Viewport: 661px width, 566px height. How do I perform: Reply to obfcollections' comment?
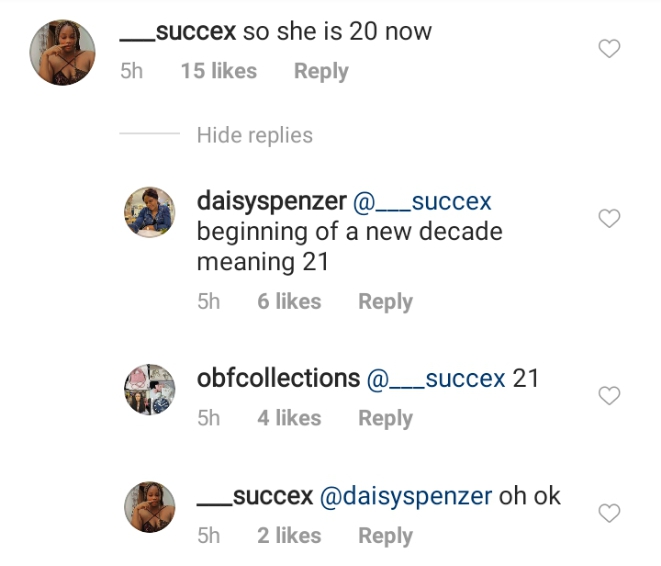385,418
